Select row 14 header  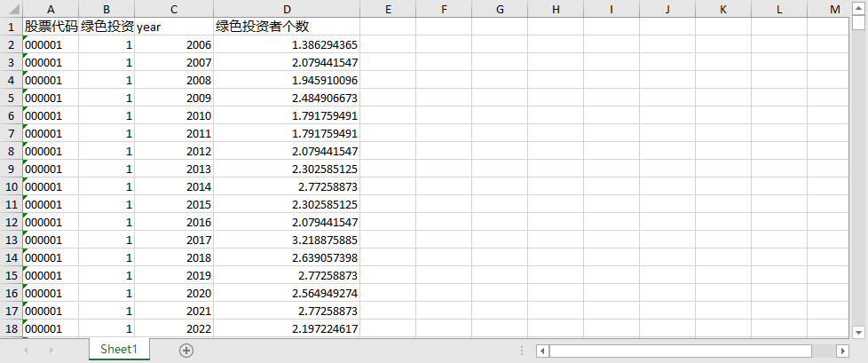point(11,258)
